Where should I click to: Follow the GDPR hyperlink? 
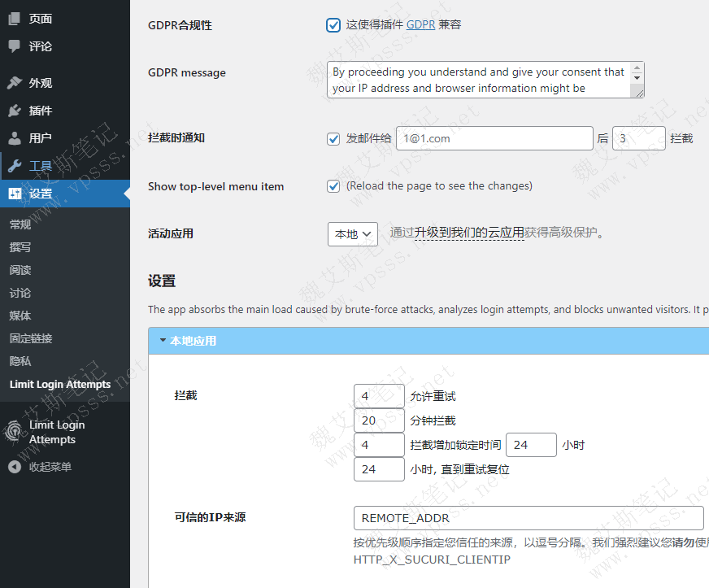420,24
